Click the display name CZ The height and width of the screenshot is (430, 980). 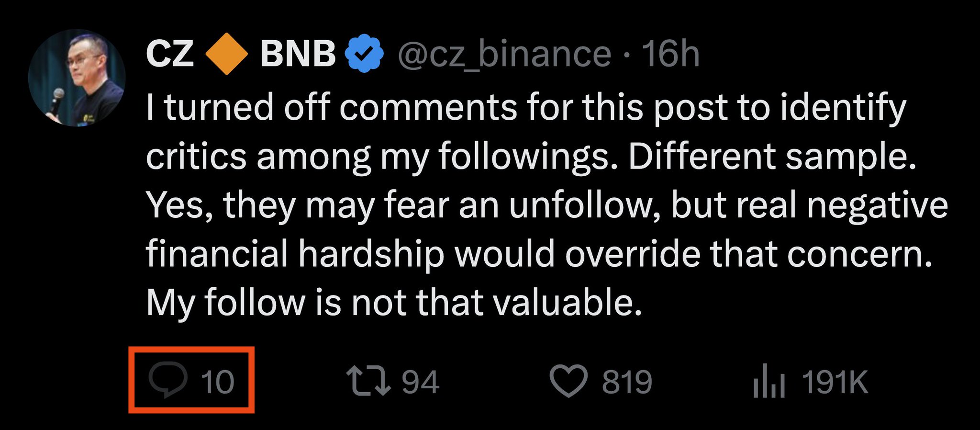coord(170,54)
